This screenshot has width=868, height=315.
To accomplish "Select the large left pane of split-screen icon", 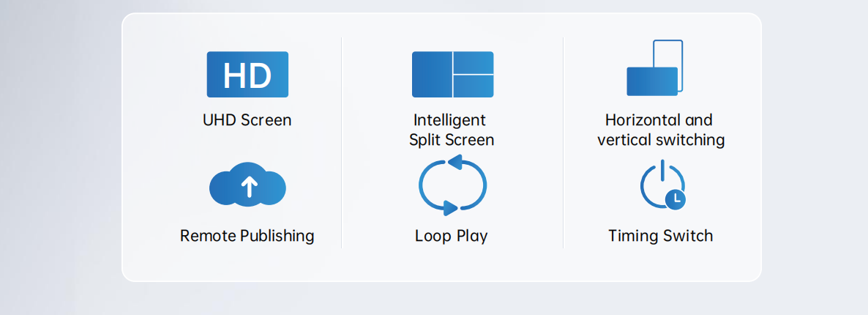I will [x=432, y=75].
